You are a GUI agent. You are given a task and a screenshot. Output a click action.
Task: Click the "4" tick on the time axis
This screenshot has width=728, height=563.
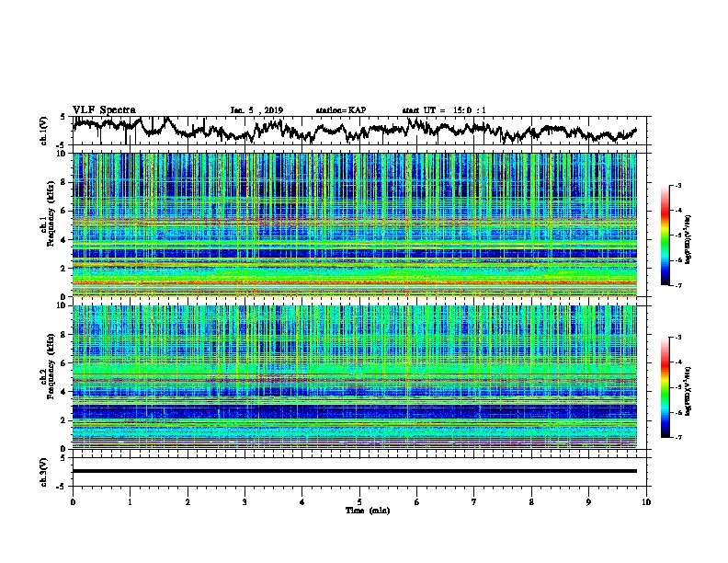coord(302,502)
